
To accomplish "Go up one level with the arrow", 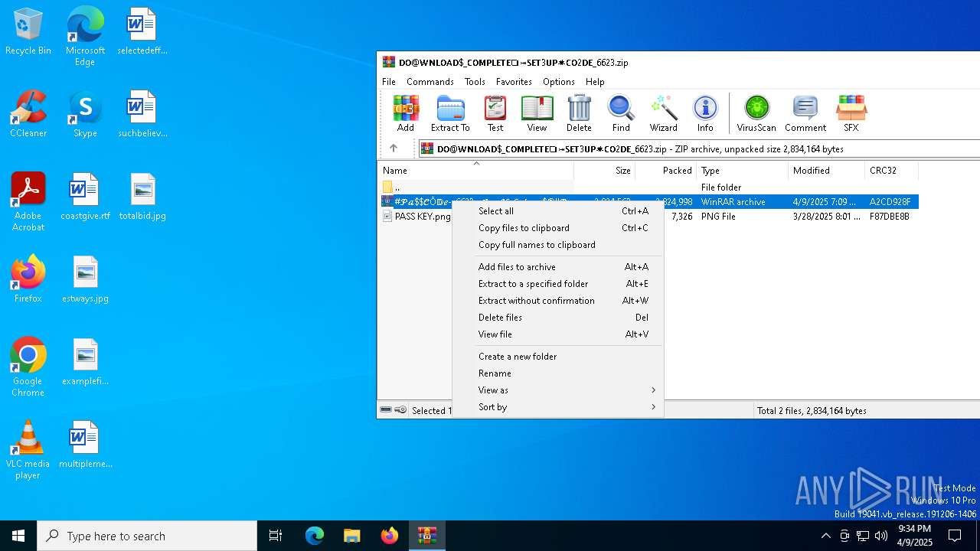I will coord(394,148).
